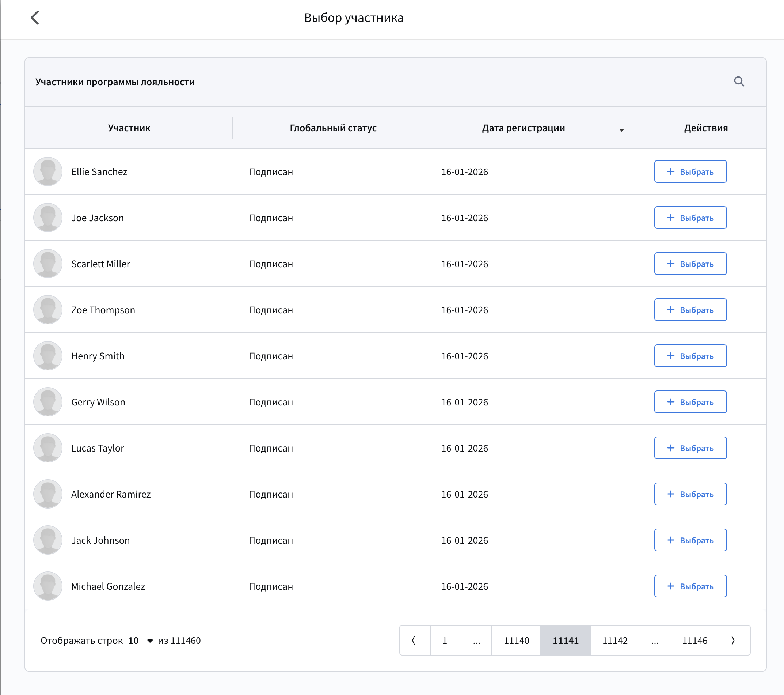Click Michael Gonzalez's avatar icon
Image resolution: width=784 pixels, height=695 pixels.
48,586
